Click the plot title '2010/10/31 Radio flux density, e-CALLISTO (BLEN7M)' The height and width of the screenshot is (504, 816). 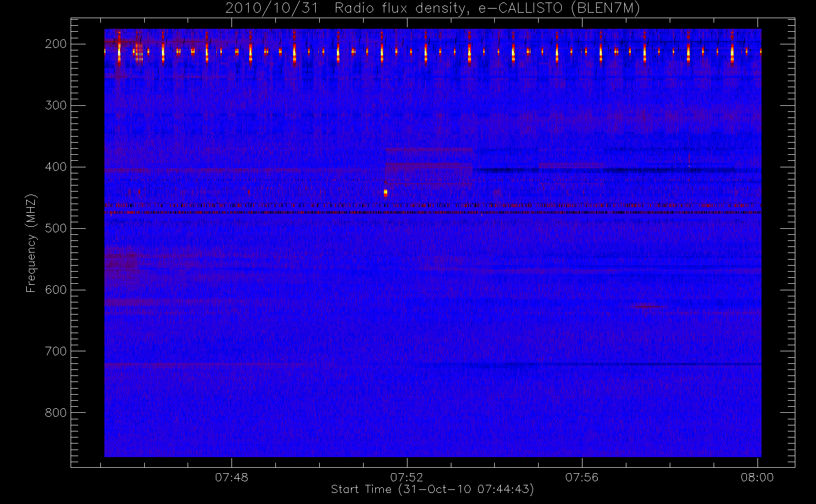(433, 9)
